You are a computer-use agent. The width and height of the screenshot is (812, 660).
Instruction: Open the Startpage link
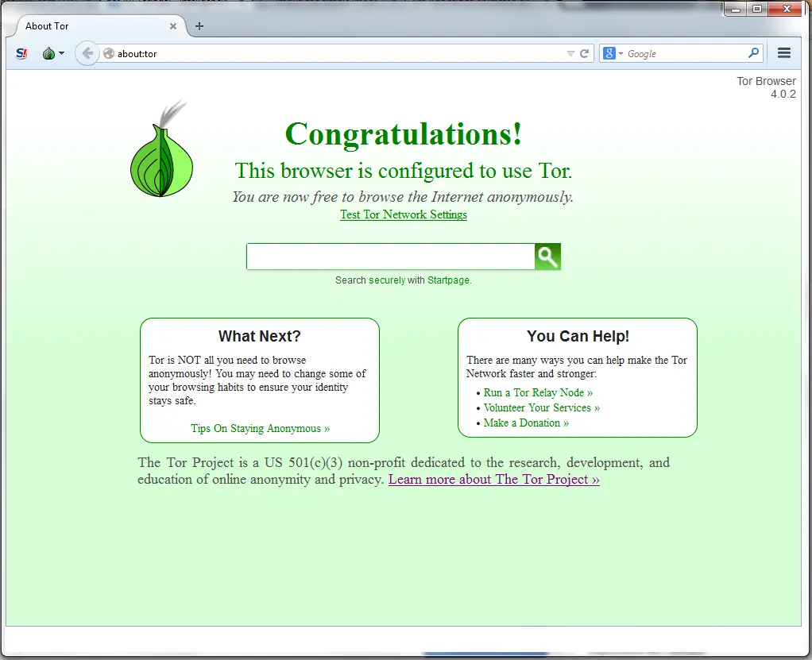[x=448, y=280]
